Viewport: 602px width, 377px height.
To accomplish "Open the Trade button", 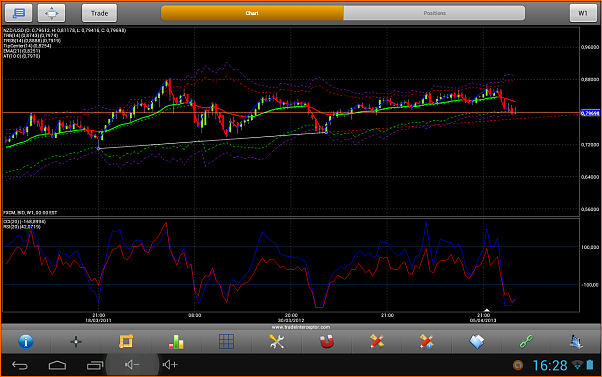I will point(99,13).
